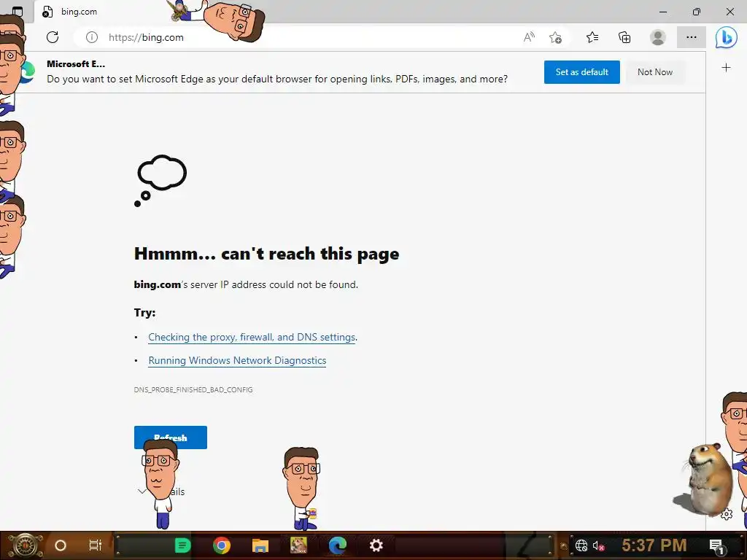
Task: Reload the page with the refresh icon
Action: [53, 37]
